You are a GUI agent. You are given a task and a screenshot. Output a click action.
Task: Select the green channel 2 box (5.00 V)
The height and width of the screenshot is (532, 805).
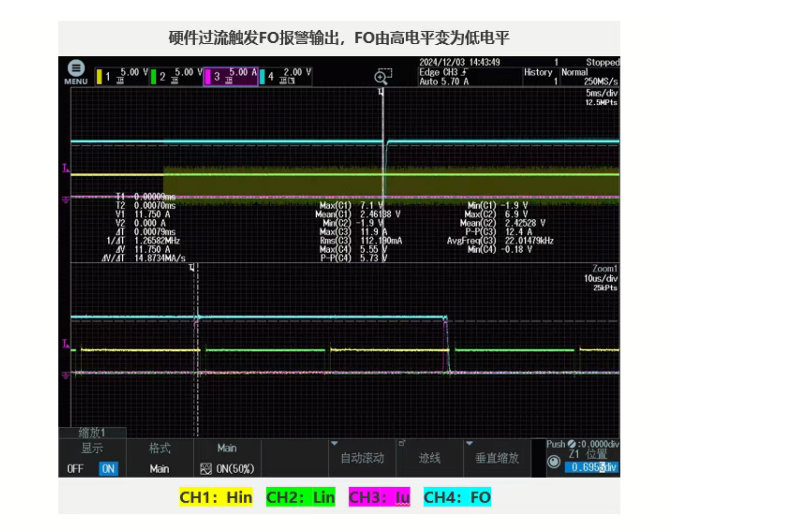177,76
